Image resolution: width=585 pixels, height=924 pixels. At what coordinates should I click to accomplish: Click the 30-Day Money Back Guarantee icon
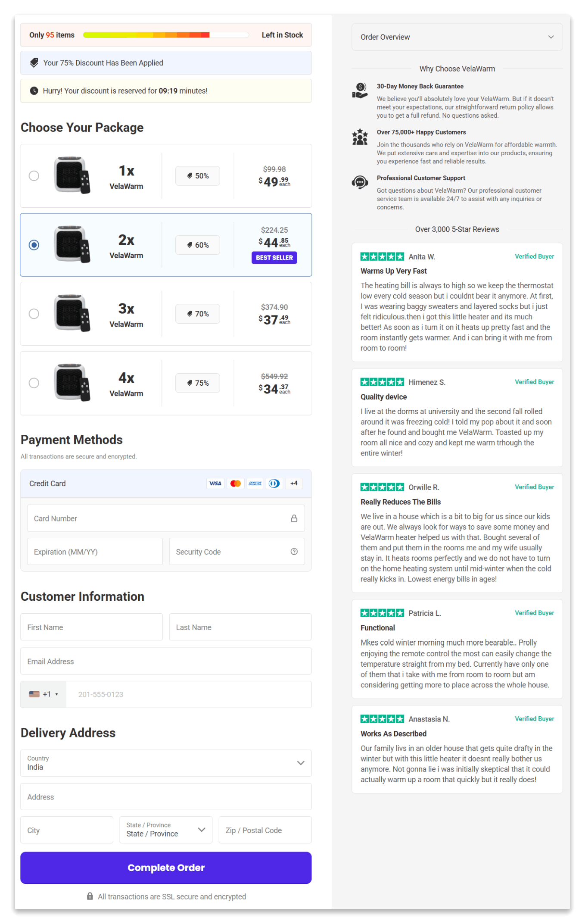[360, 91]
